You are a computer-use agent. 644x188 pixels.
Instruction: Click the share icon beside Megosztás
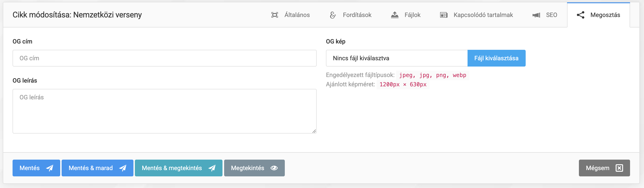[581, 15]
